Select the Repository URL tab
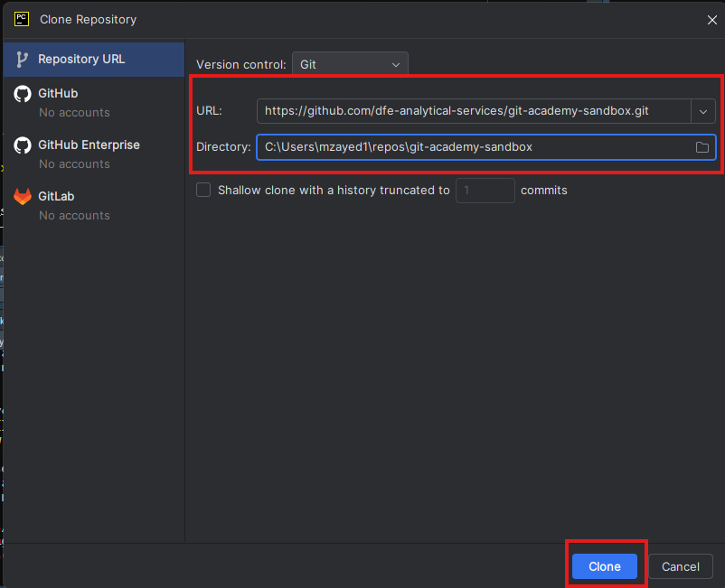This screenshot has width=725, height=588. (94, 60)
